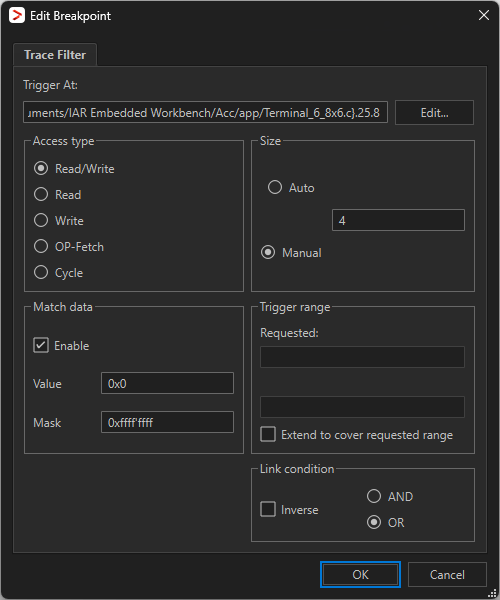Toggle the Match data Enable checkbox

[x=61, y=345]
